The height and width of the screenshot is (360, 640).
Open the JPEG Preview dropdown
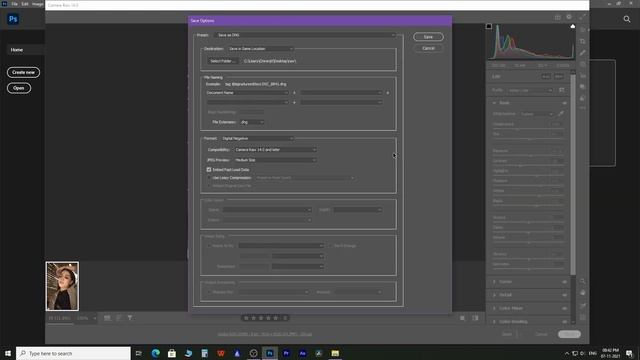275,160
